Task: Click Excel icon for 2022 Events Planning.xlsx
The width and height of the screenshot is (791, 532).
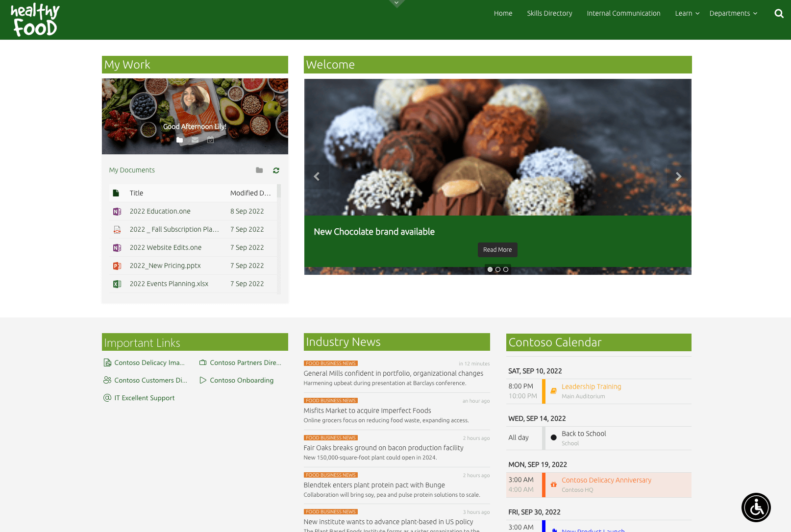Action: click(117, 284)
